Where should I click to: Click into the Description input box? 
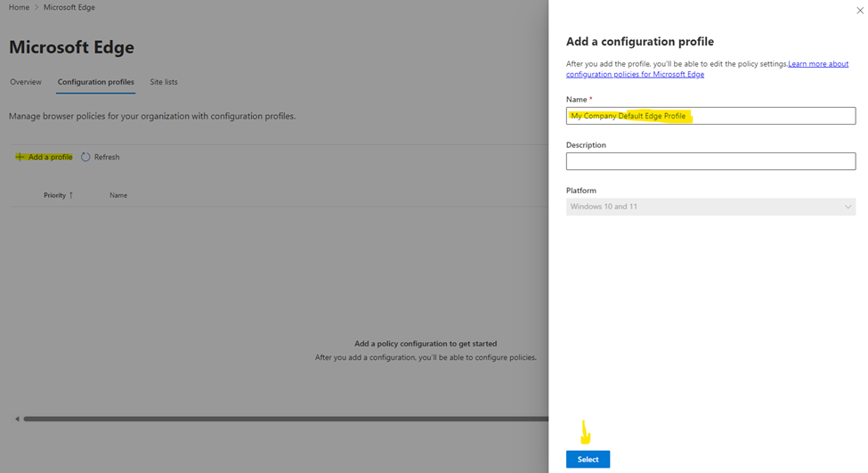[x=710, y=161]
